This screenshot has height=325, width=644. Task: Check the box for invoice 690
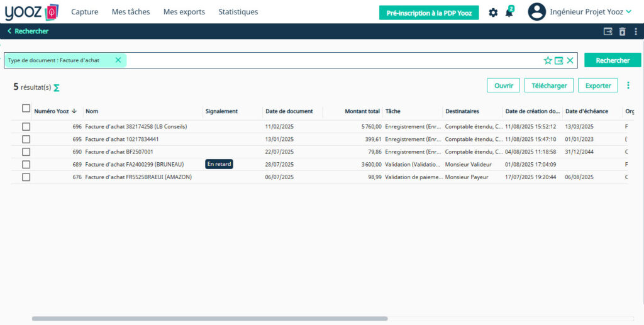click(26, 152)
